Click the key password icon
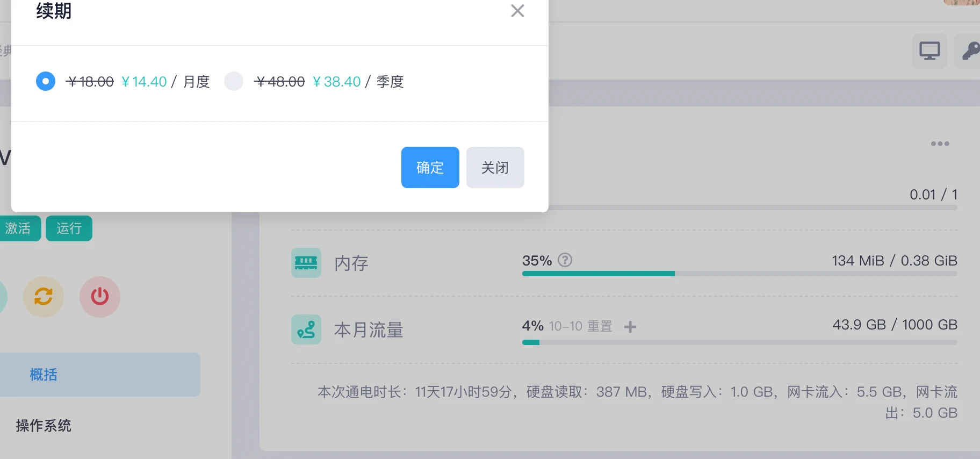 click(970, 51)
